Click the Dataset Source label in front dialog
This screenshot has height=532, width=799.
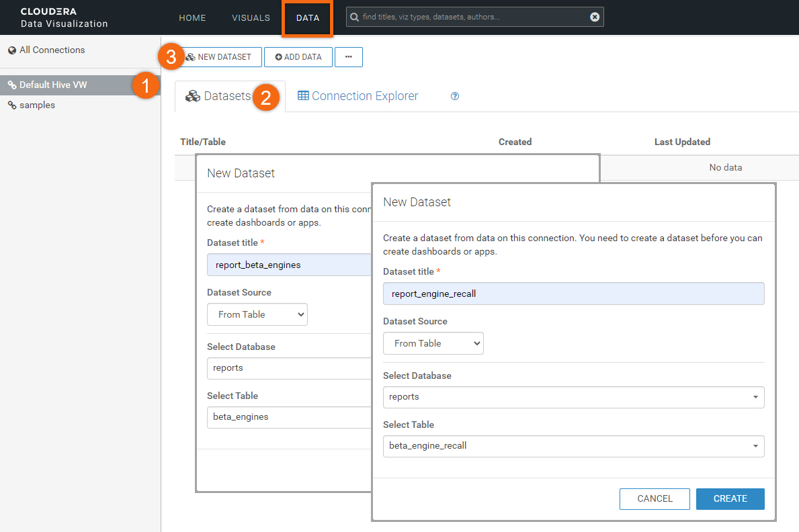415,321
